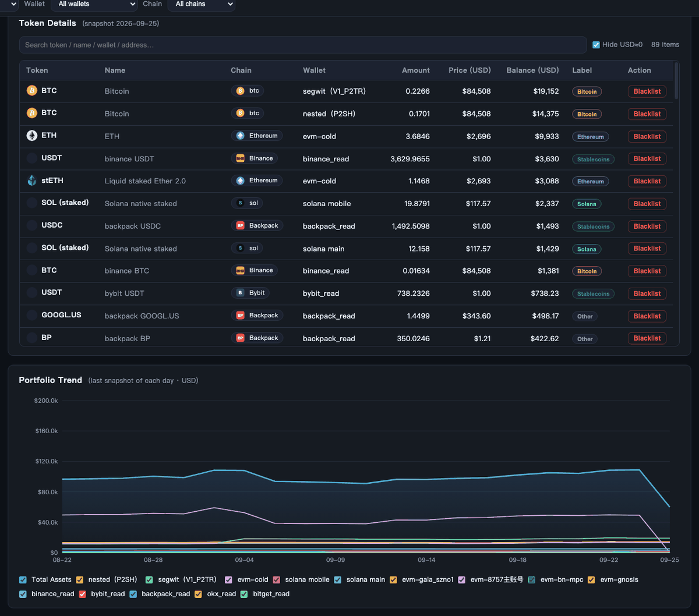Blacklist the binance USDT row
The height and width of the screenshot is (616, 699).
[x=647, y=158]
